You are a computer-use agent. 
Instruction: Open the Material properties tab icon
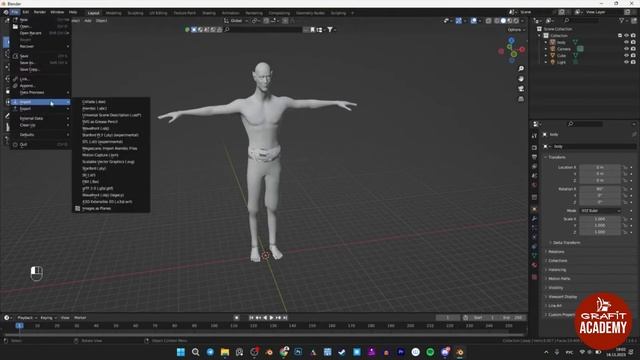(534, 265)
